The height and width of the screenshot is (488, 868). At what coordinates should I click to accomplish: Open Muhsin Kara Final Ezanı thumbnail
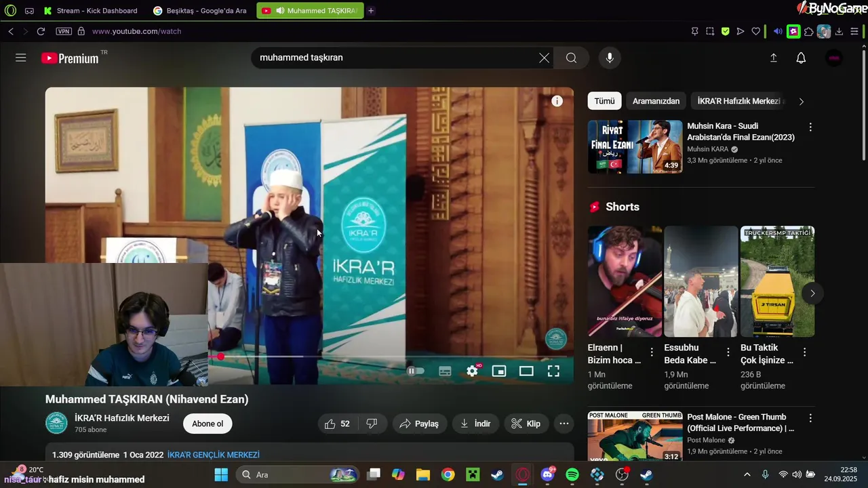[x=635, y=147]
